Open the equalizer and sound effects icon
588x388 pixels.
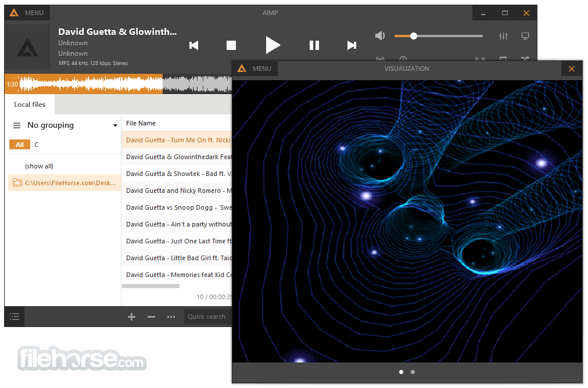tap(503, 36)
